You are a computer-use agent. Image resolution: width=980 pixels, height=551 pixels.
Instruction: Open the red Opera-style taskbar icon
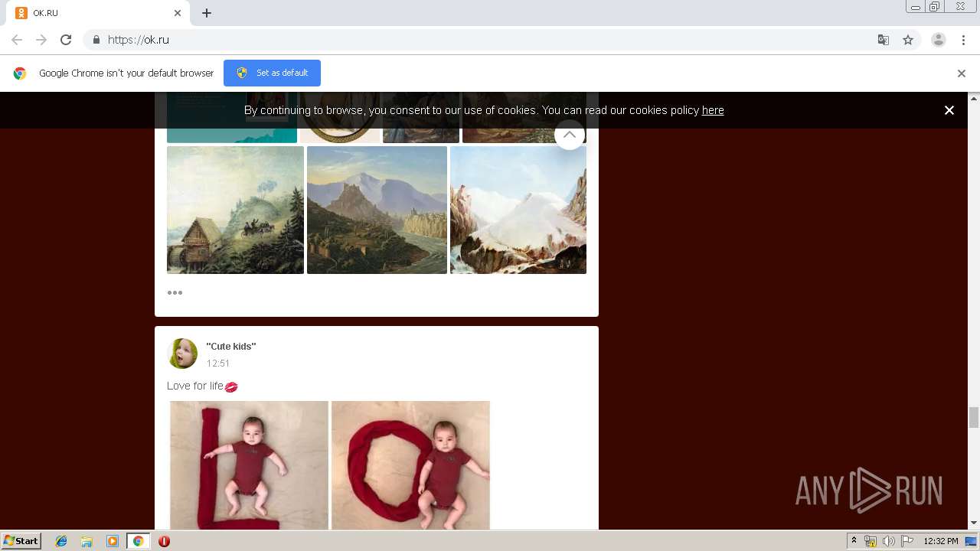click(x=164, y=541)
